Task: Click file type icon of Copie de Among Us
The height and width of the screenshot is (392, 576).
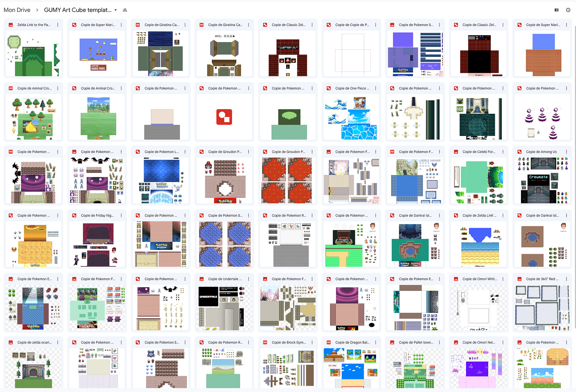Action: pyautogui.click(x=519, y=152)
